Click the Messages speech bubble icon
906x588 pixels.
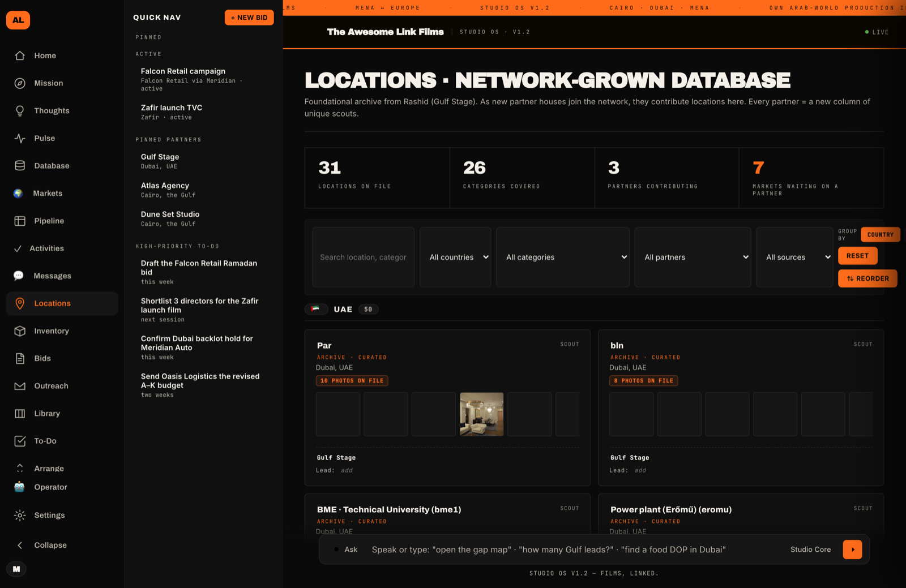pyautogui.click(x=19, y=276)
